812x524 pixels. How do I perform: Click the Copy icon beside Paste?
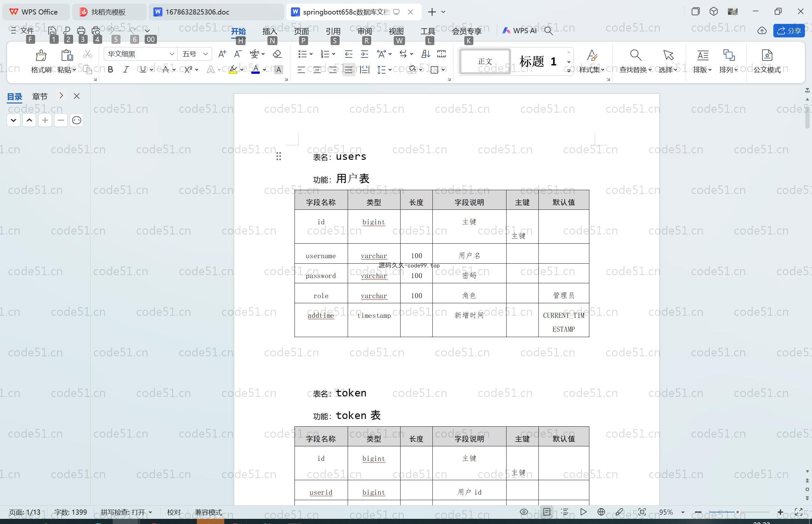coord(88,70)
